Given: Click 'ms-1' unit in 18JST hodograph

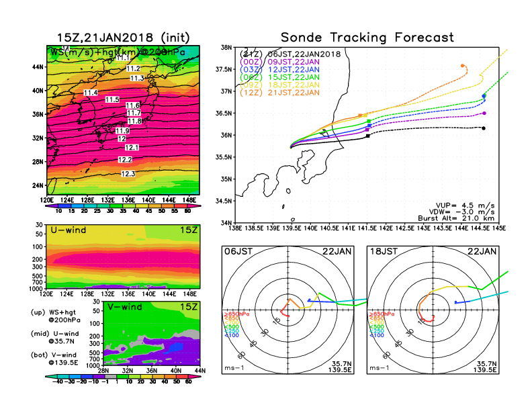Looking at the screenshot, I should (x=380, y=368).
